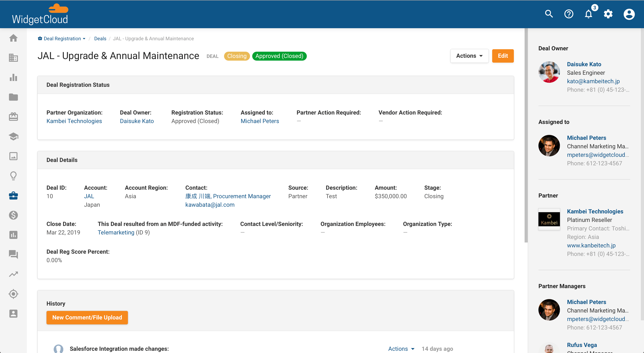
Task: Go to Home via sidebar house icon
Action: point(13,38)
